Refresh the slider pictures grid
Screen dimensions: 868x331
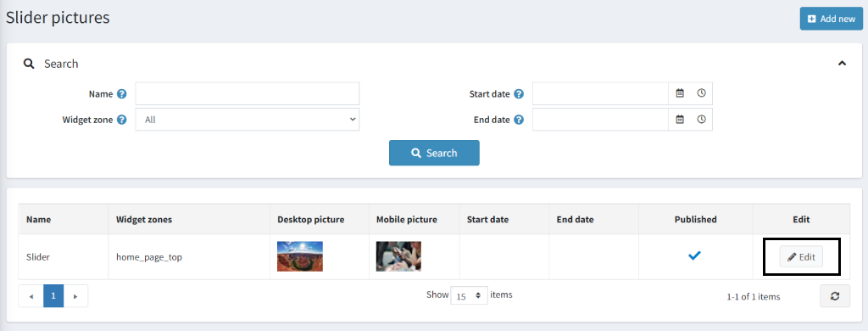(x=835, y=296)
